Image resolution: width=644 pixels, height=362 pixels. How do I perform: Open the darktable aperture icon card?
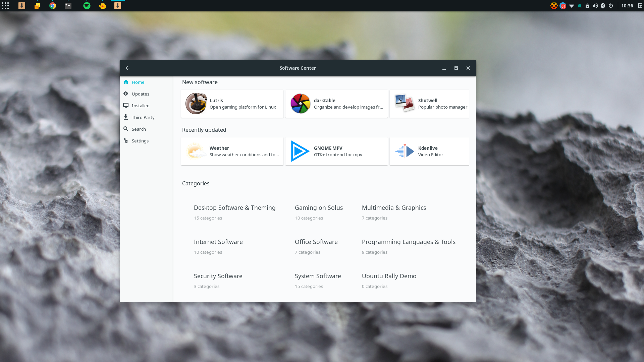tap(336, 104)
